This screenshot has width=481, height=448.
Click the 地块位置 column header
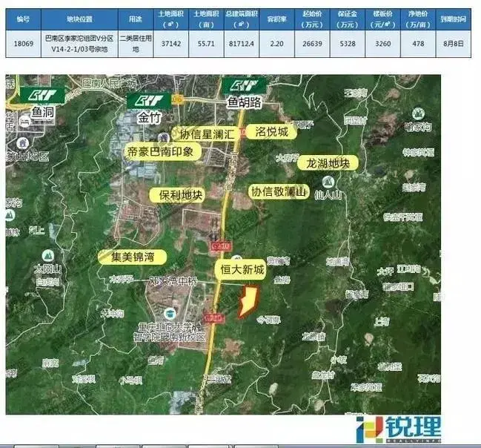point(79,19)
